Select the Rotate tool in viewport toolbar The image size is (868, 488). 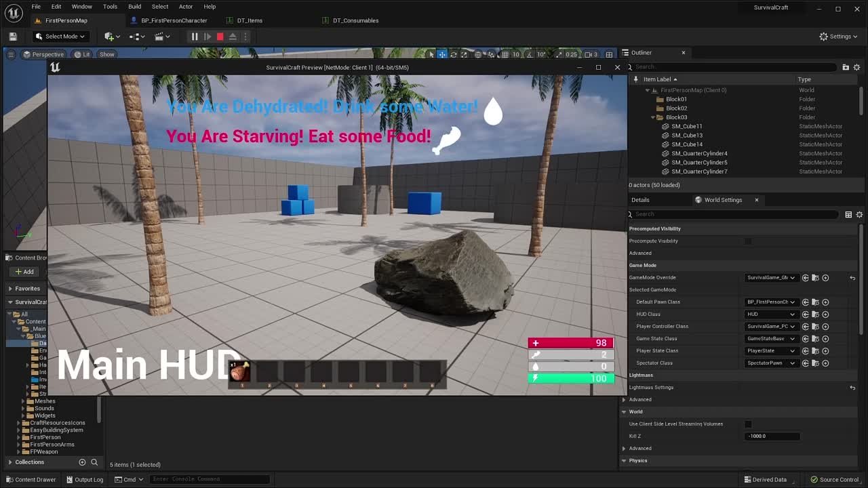click(453, 54)
